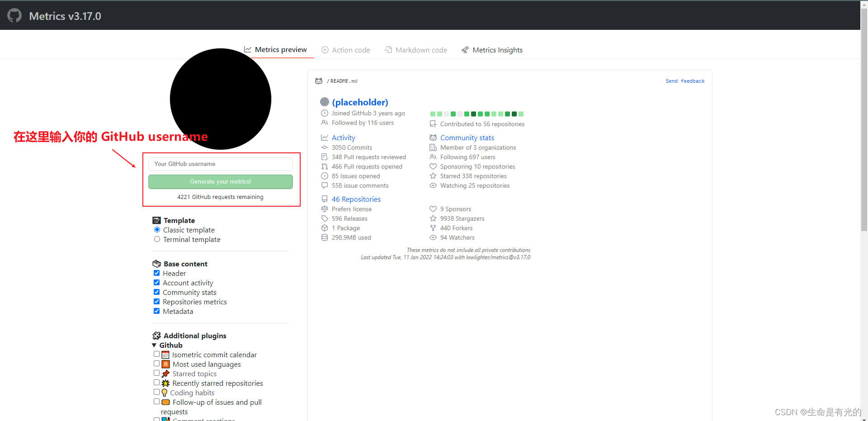The height and width of the screenshot is (421, 868).
Task: Enable Recently starred repositories plugin
Action: (x=156, y=383)
